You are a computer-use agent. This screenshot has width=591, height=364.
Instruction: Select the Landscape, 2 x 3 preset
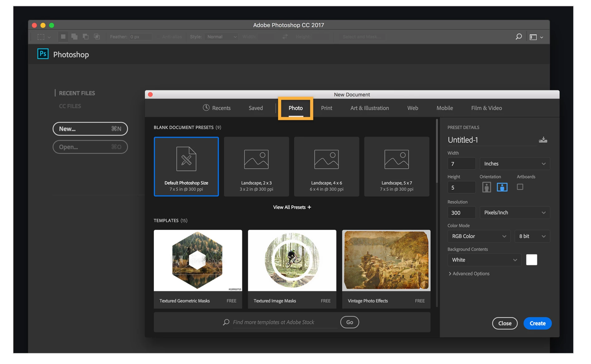pos(256,166)
